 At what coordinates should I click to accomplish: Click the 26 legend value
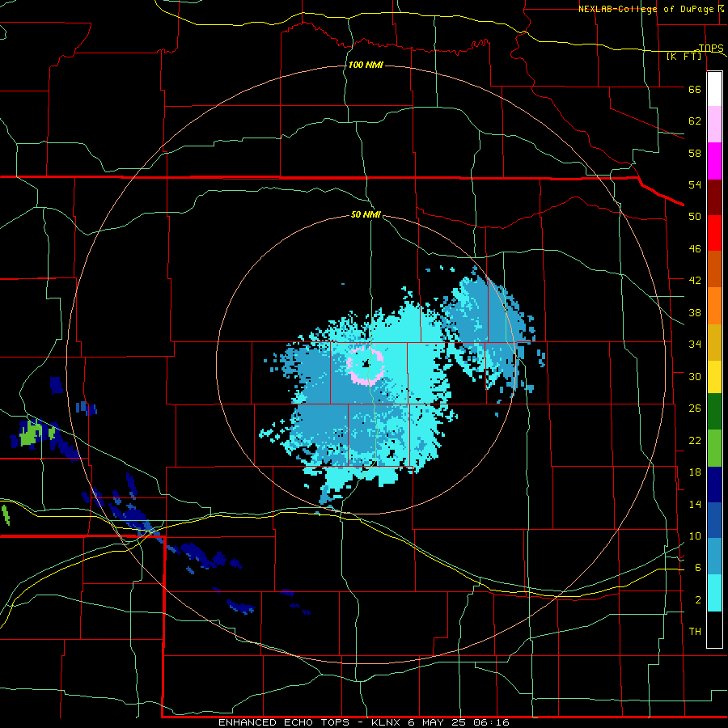coord(695,408)
